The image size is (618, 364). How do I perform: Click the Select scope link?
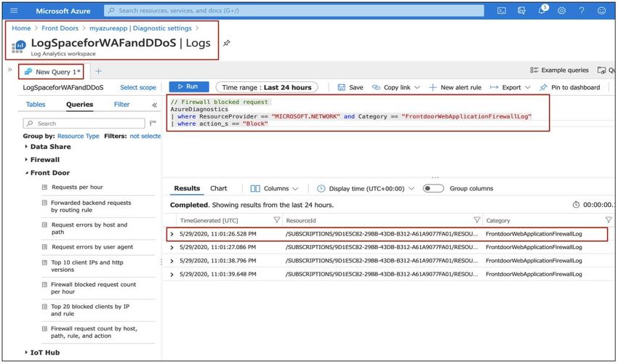(138, 87)
